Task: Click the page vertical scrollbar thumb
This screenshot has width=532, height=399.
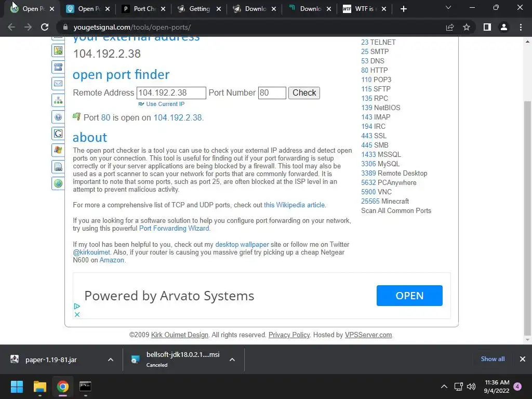Action: (x=527, y=217)
